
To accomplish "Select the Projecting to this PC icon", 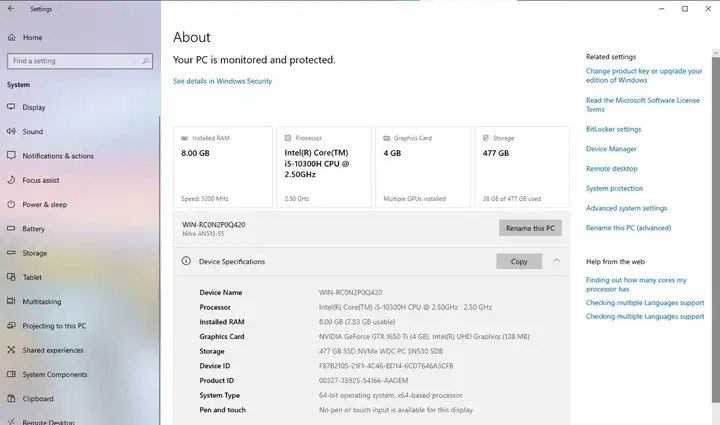I will pyautogui.click(x=11, y=326).
